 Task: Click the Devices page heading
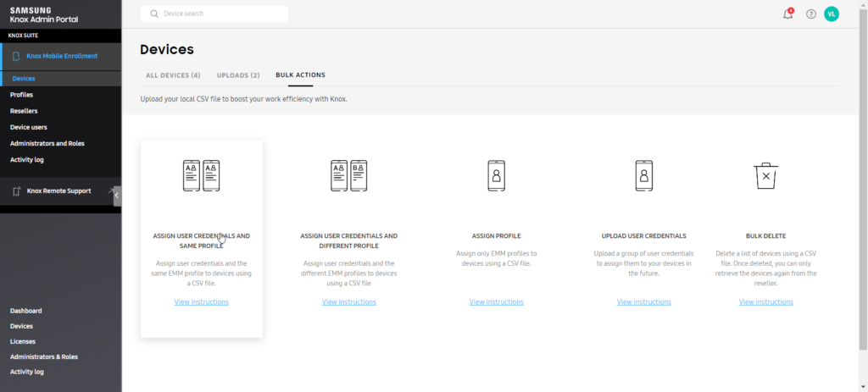click(x=167, y=50)
